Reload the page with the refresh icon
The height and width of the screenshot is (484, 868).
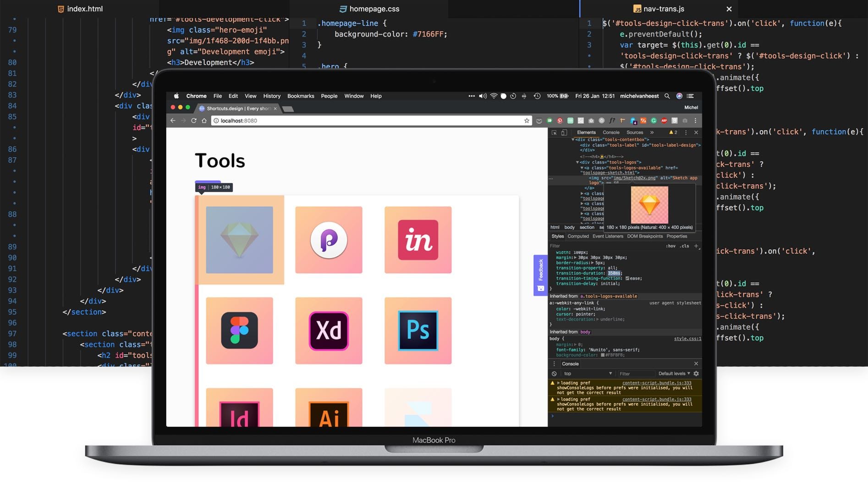(x=194, y=121)
